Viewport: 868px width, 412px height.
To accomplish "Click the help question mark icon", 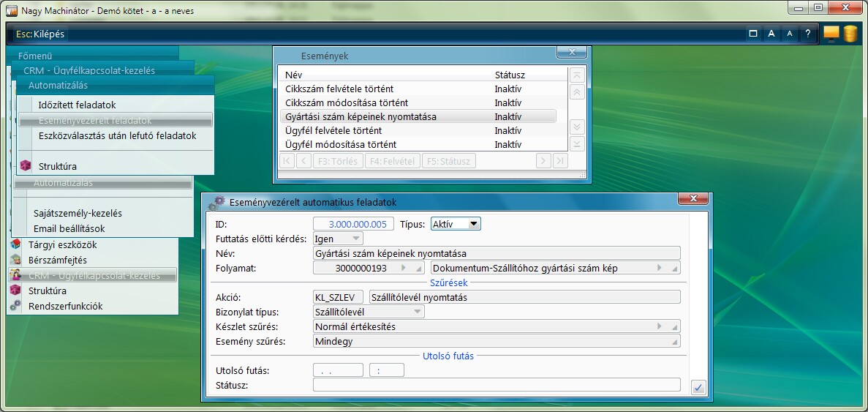I will tap(807, 34).
